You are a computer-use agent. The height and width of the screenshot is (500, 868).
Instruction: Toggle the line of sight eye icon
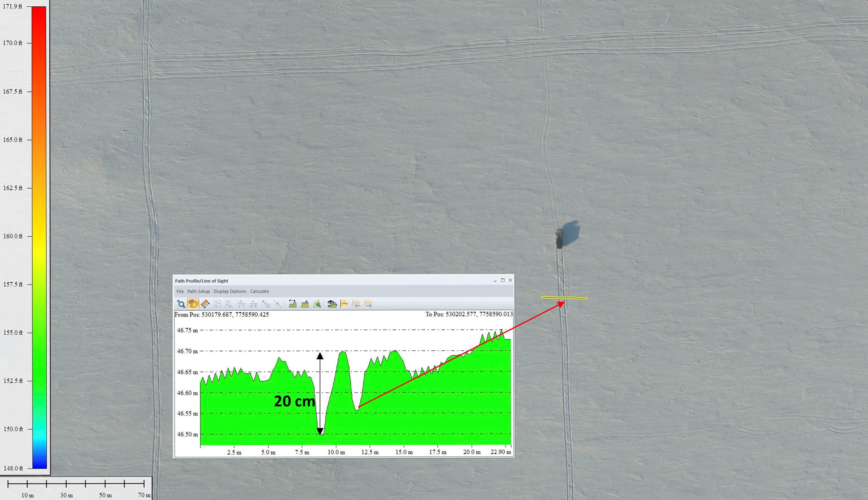click(x=332, y=304)
